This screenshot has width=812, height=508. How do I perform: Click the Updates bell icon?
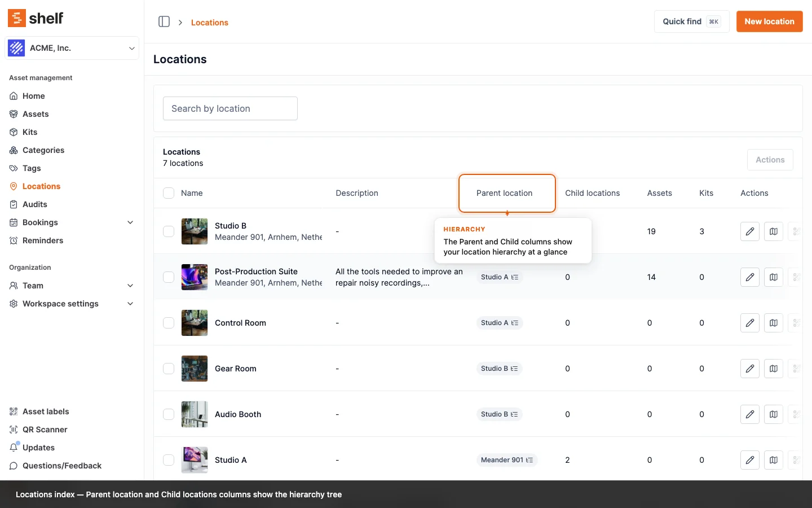point(14,448)
